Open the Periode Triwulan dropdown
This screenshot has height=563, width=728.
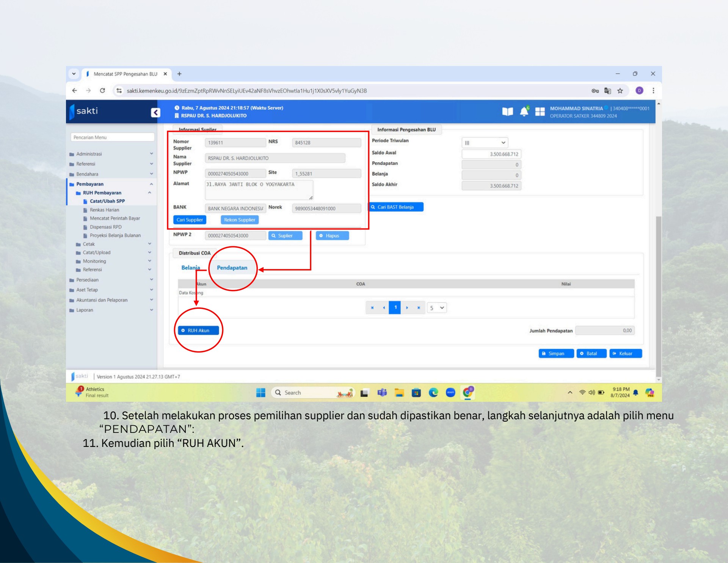(x=485, y=143)
